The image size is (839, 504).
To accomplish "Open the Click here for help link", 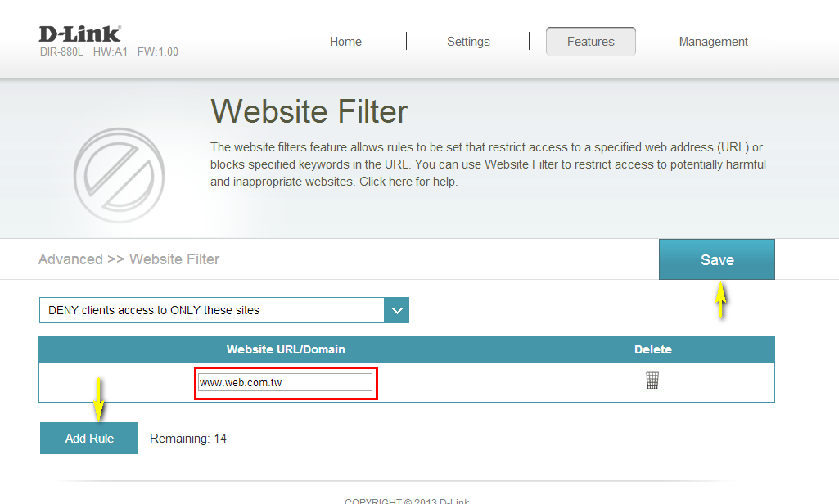I will pyautogui.click(x=408, y=181).
